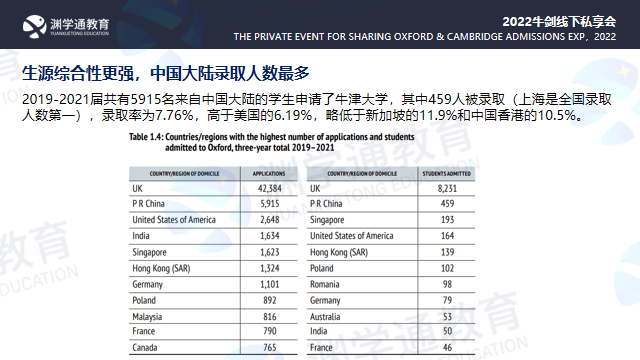Click the English subtitle about Oxford & Cambridge

pos(424,37)
